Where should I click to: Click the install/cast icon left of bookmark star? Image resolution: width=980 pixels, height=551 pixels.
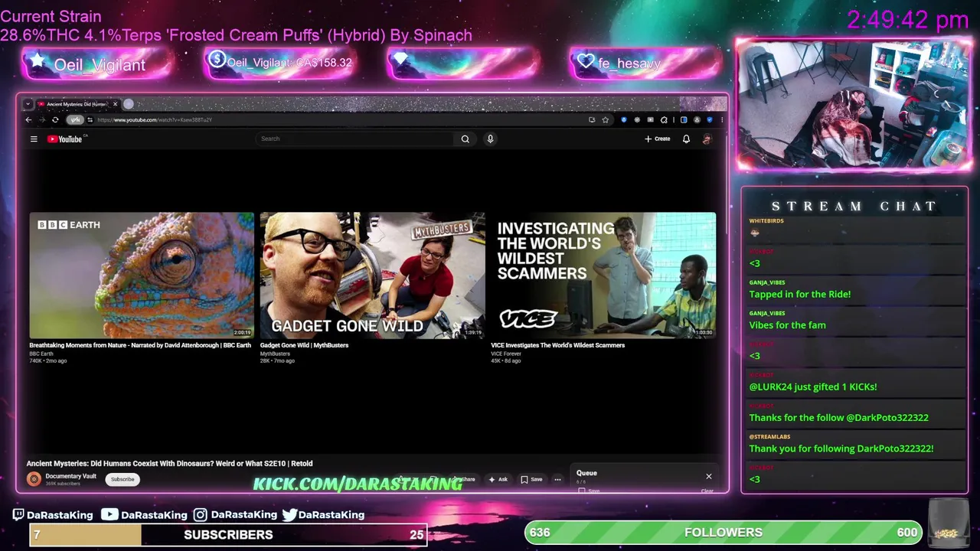tap(592, 119)
